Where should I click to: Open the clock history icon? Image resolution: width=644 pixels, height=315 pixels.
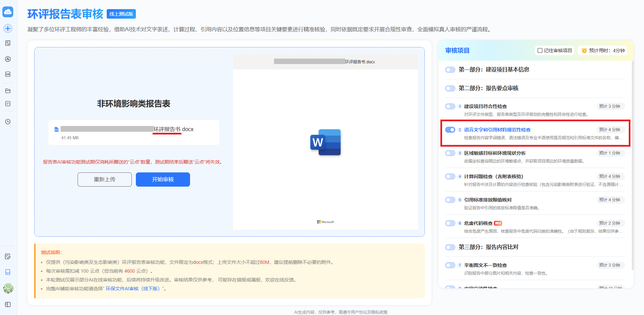pyautogui.click(x=8, y=122)
